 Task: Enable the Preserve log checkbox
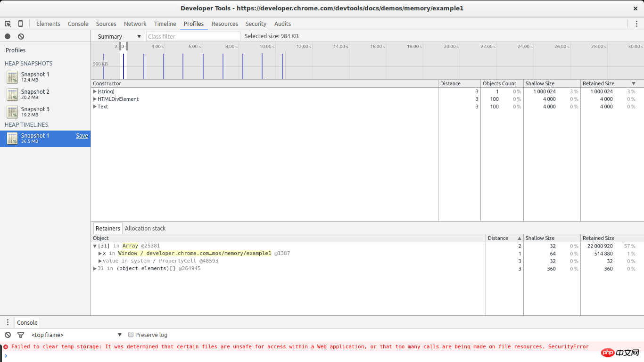coord(131,335)
